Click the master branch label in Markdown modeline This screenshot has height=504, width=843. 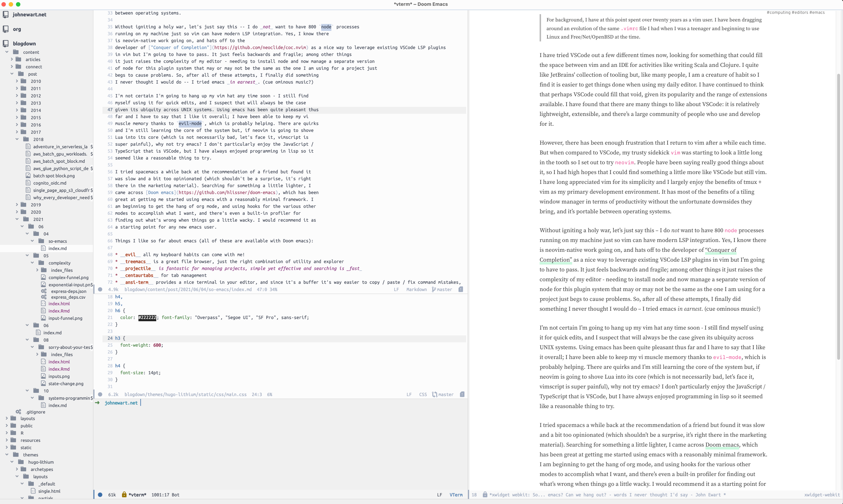(444, 290)
